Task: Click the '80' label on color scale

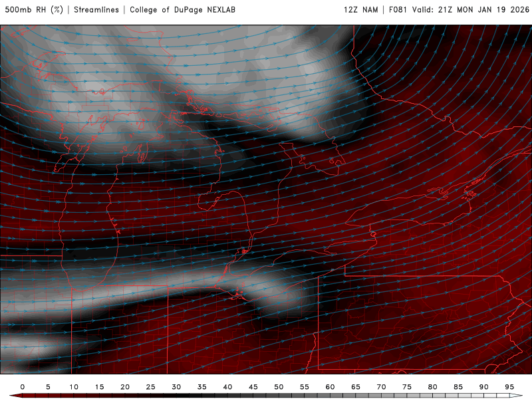Action: pos(433,387)
